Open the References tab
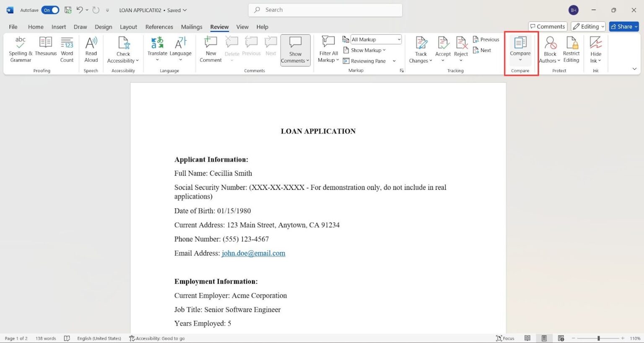Screen dimensions: 644x343 pyautogui.click(x=159, y=26)
